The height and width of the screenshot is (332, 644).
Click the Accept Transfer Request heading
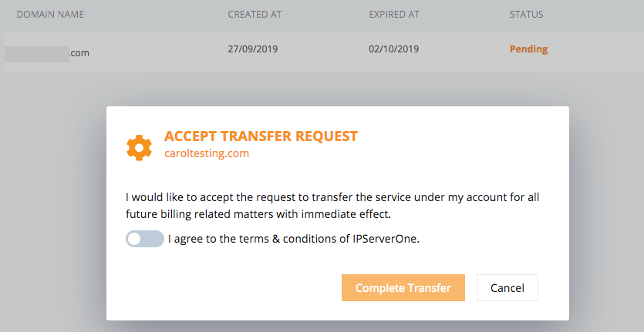click(261, 136)
